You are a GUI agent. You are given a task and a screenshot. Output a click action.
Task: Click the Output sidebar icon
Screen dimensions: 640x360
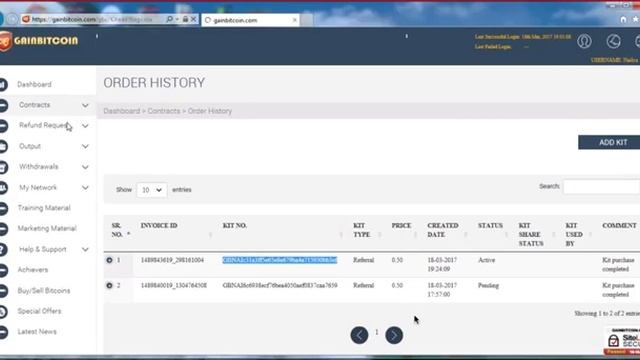tap(3, 147)
